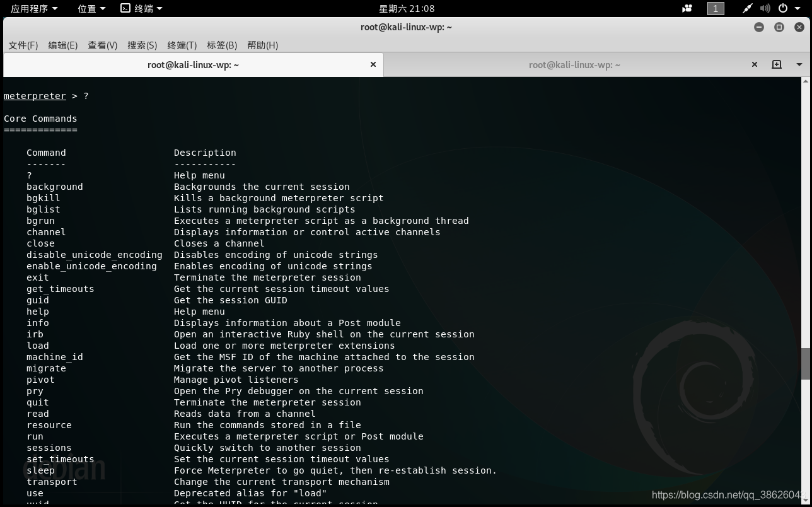Close the terminal window

pyautogui.click(x=799, y=27)
